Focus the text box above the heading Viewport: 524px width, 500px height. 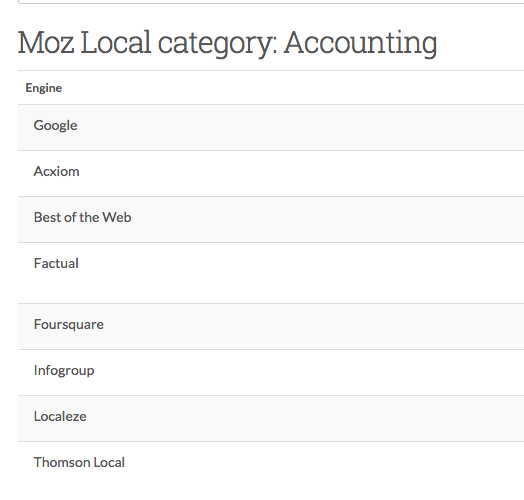pyautogui.click(x=271, y=2)
